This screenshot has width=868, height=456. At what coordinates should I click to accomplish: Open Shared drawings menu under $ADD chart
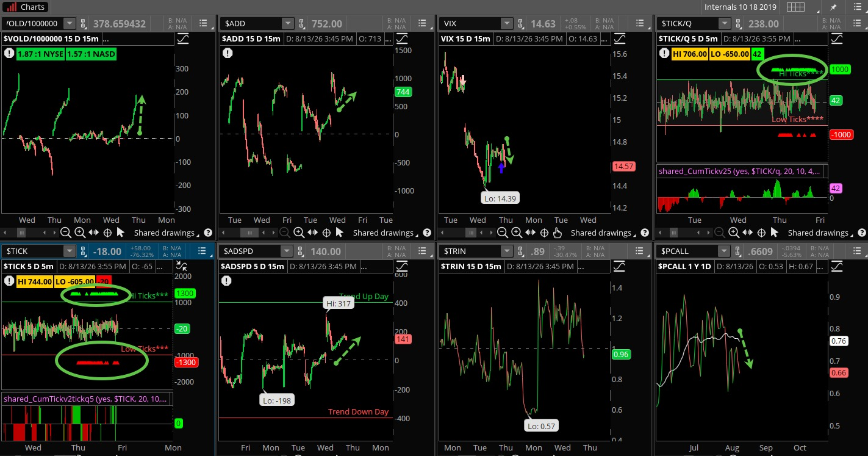pos(387,233)
